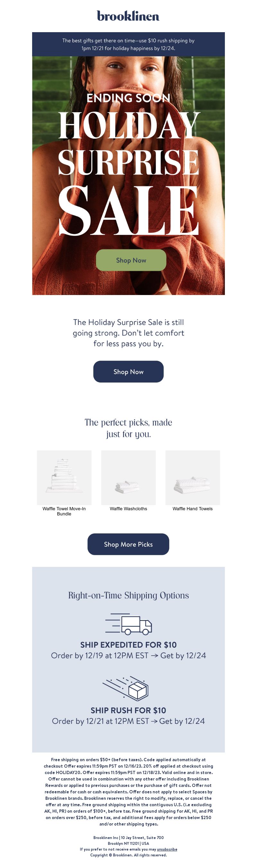The width and height of the screenshot is (257, 868).
Task: Click the Waffle Towel Move-In Bundle label
Action: pos(64,511)
